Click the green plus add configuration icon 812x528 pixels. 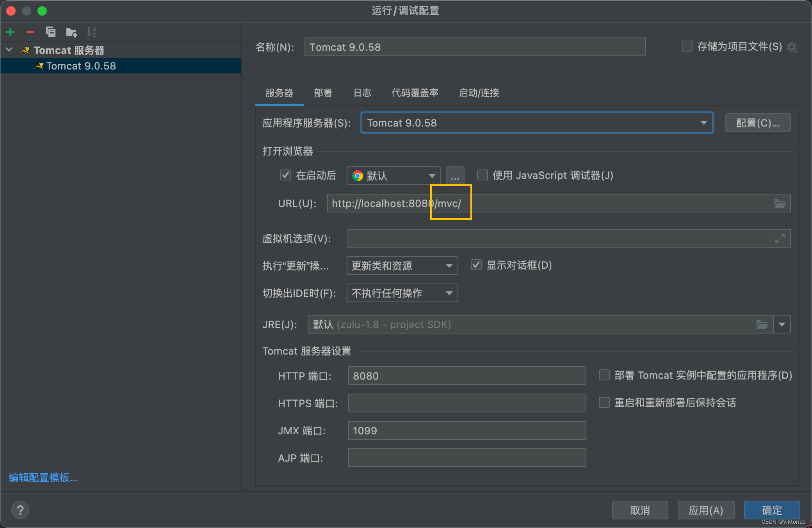[11, 32]
